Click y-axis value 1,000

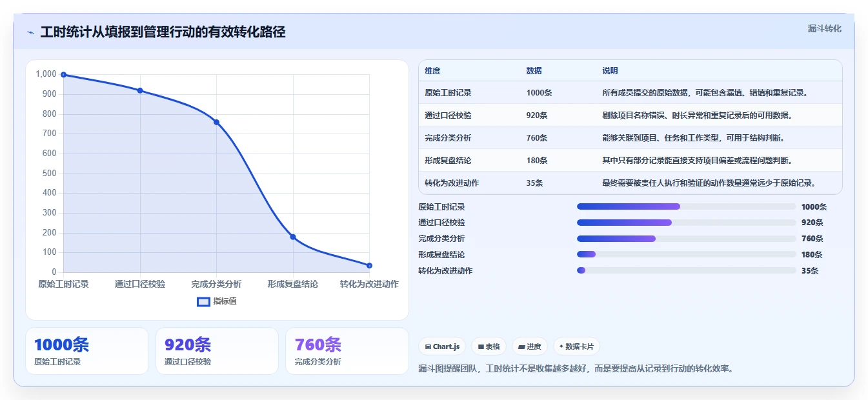click(46, 74)
